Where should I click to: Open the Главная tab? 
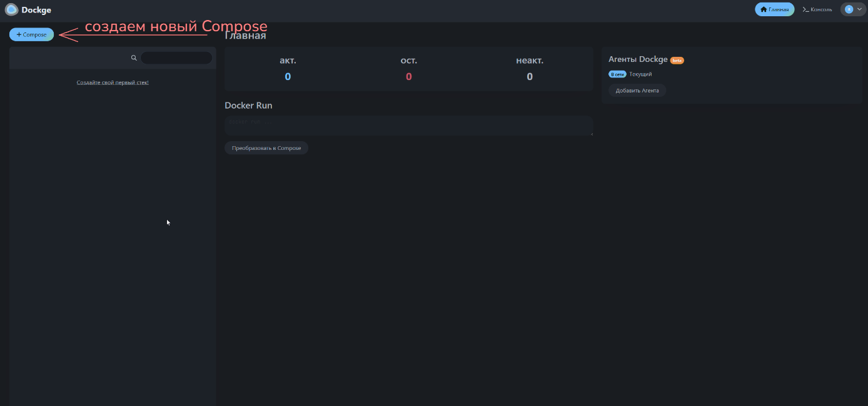point(774,9)
